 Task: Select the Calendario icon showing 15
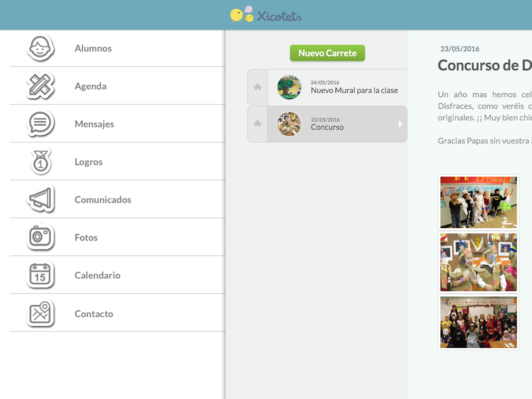tap(40, 275)
